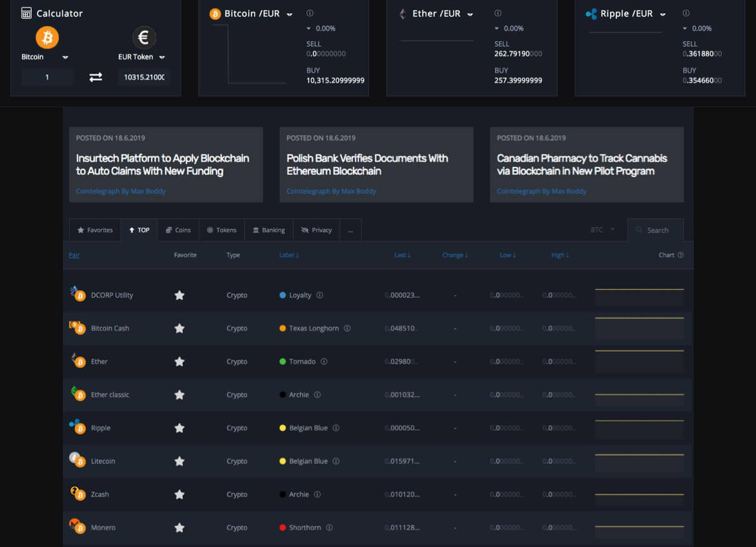Click the Calculator icon in the header
Image resolution: width=756 pixels, height=547 pixels.
27,13
